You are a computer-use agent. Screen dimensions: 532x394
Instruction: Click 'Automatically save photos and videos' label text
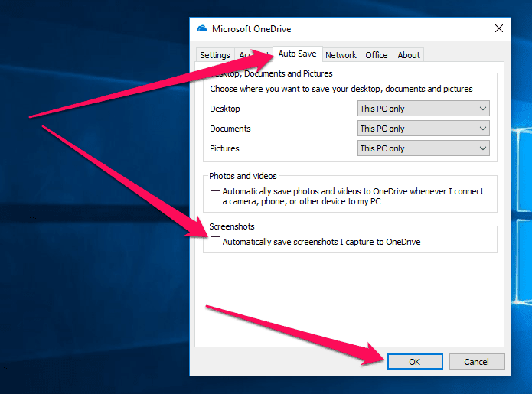(353, 197)
